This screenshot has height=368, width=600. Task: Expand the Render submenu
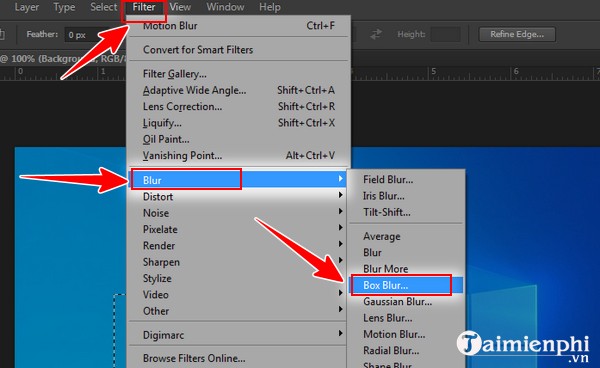pyautogui.click(x=238, y=246)
